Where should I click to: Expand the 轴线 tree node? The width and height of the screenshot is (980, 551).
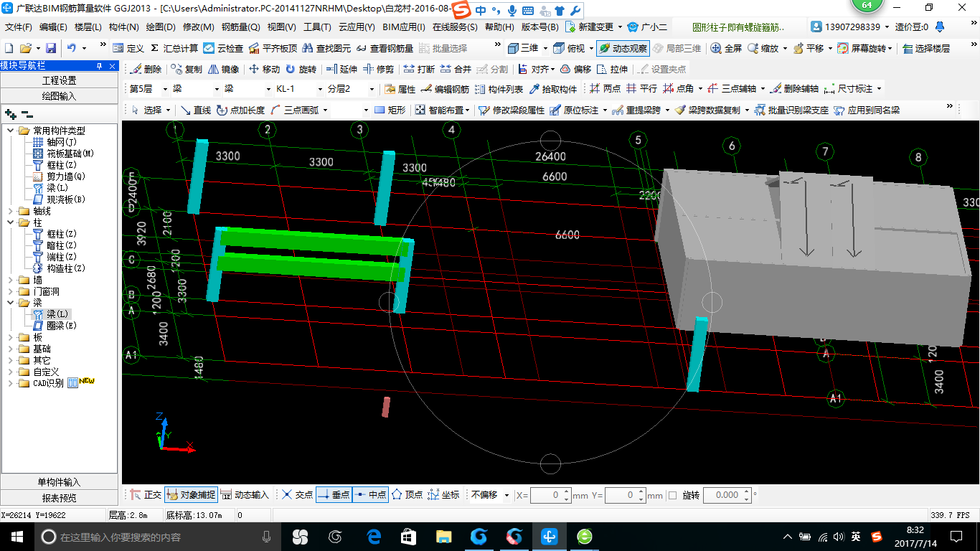click(11, 211)
